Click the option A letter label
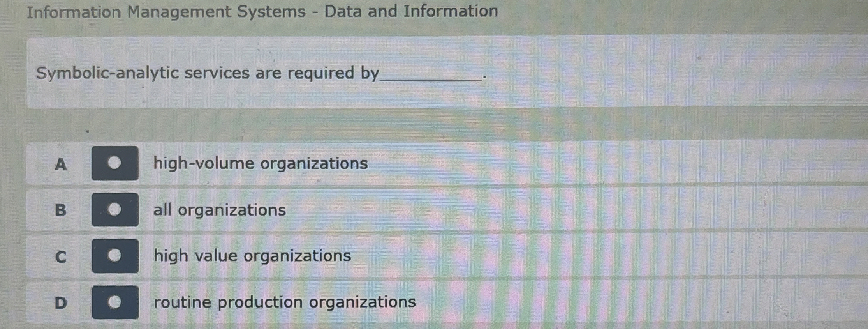 [x=60, y=165]
